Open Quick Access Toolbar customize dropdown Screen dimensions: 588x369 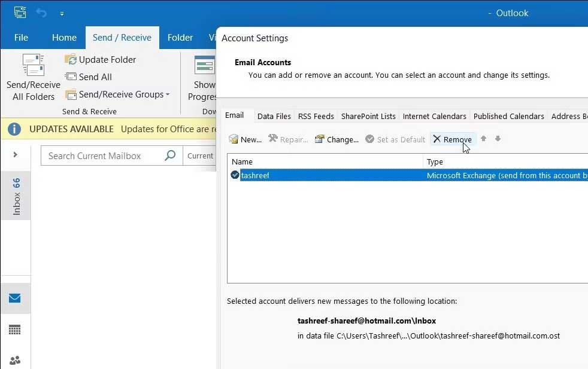coord(62,13)
